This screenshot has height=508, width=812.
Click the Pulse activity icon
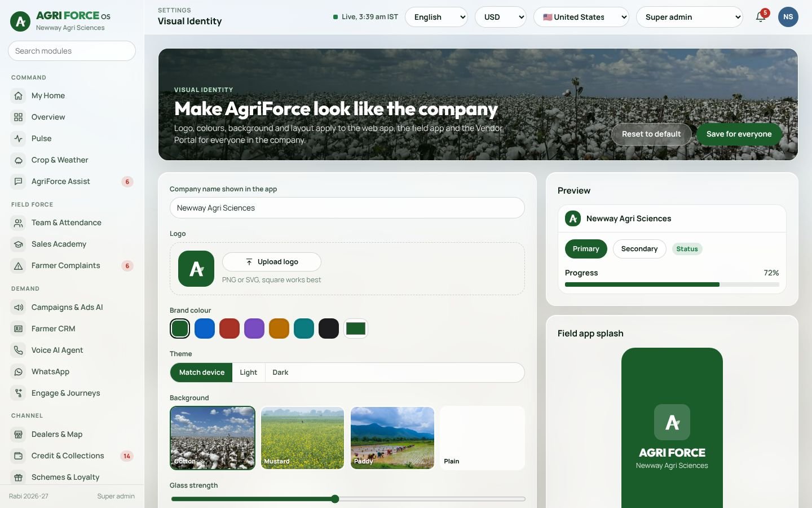[x=19, y=139]
